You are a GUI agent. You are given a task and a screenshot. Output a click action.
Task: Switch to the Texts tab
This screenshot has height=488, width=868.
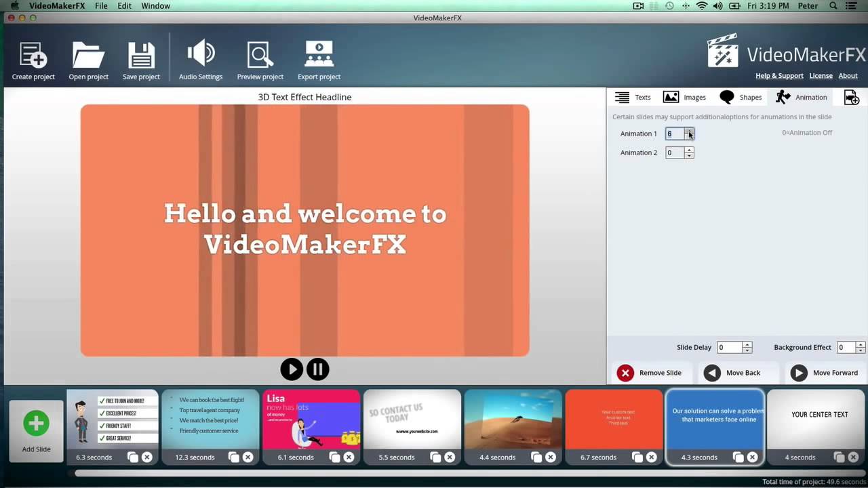[633, 98]
